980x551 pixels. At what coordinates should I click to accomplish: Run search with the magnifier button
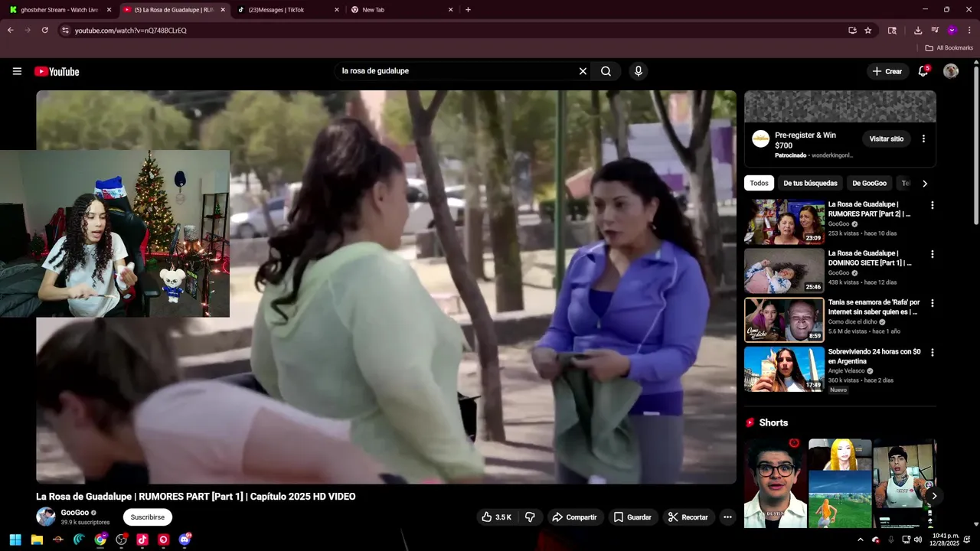click(x=606, y=71)
